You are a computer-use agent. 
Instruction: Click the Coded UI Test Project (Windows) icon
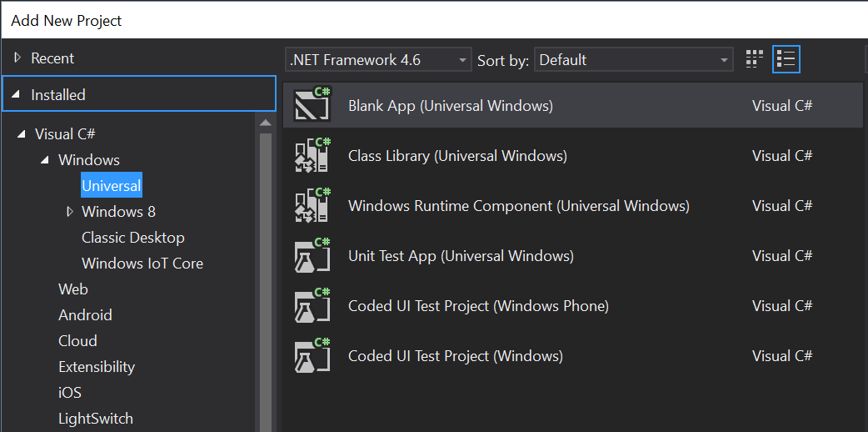(312, 354)
